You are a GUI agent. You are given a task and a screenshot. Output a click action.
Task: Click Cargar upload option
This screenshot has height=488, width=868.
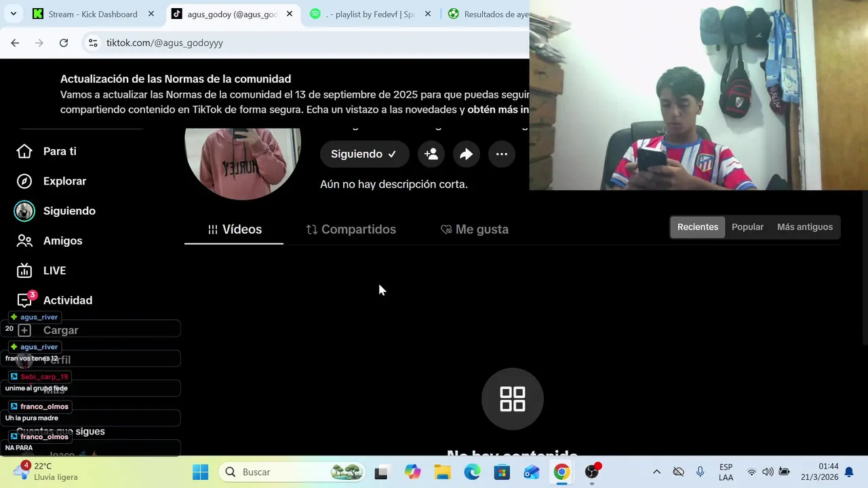click(x=49, y=330)
